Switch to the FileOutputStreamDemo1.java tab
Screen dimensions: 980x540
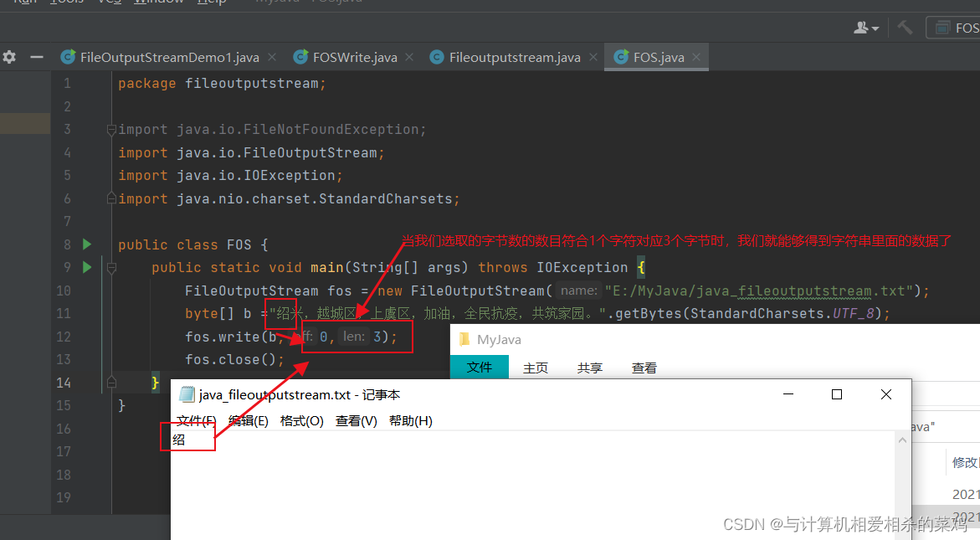tap(161, 58)
